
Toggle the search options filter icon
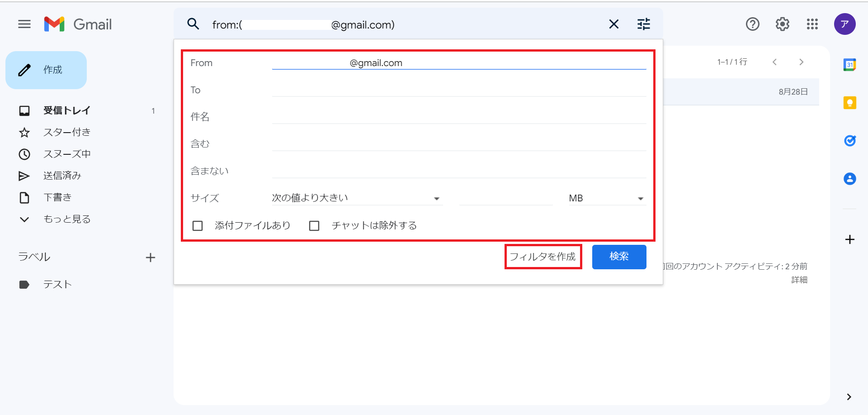coord(643,24)
